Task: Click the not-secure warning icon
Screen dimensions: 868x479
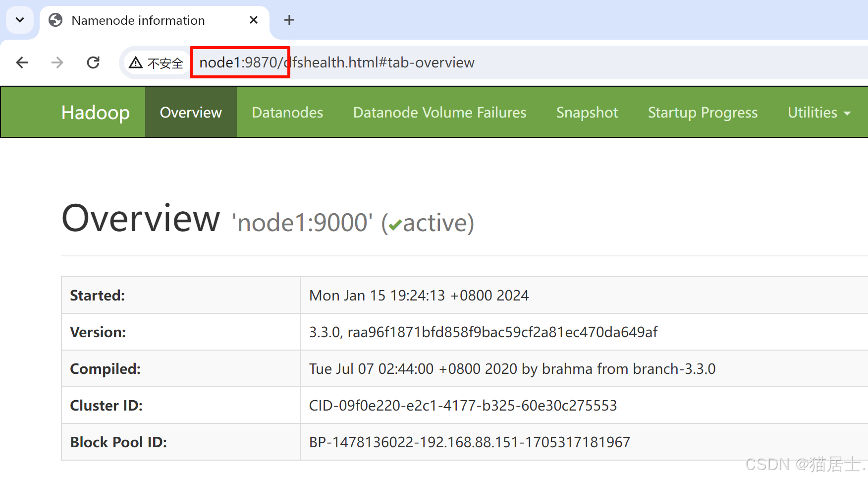Action: click(136, 62)
